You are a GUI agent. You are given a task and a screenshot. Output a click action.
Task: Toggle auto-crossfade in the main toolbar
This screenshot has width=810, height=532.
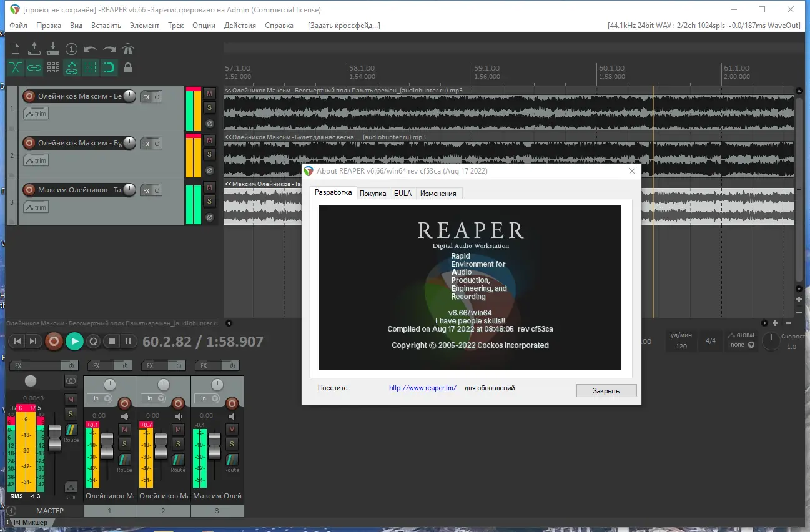click(x=16, y=67)
